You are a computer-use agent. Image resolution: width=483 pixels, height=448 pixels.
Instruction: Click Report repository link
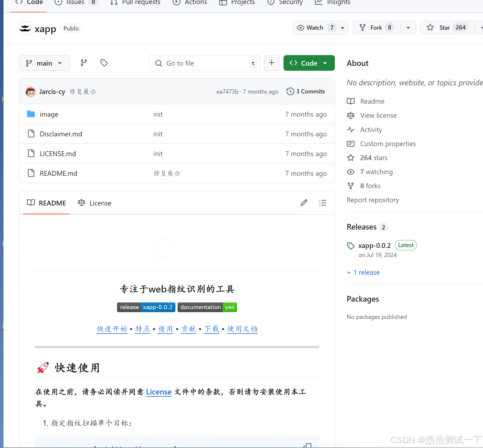coord(373,200)
